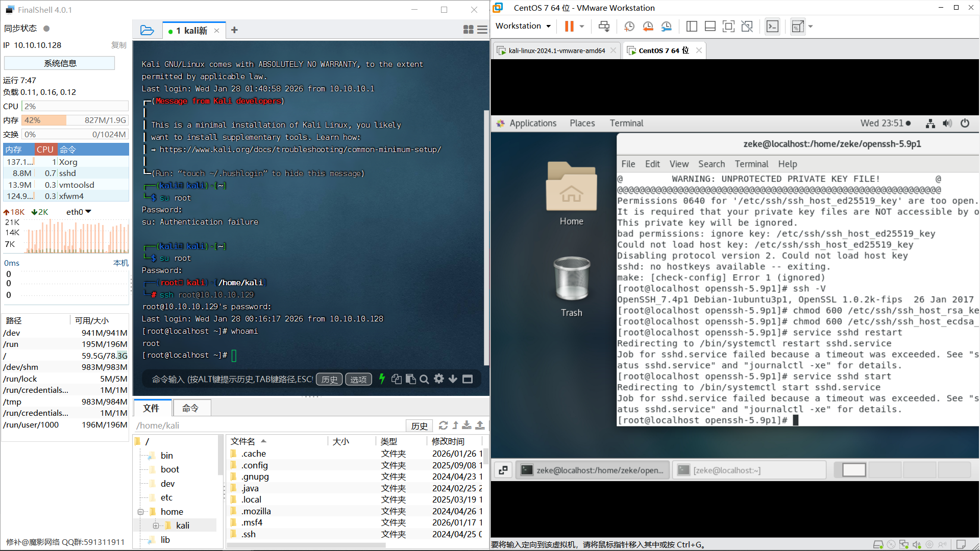Click 复制 to copy the IP
This screenshot has width=980, height=551.
[x=118, y=45]
